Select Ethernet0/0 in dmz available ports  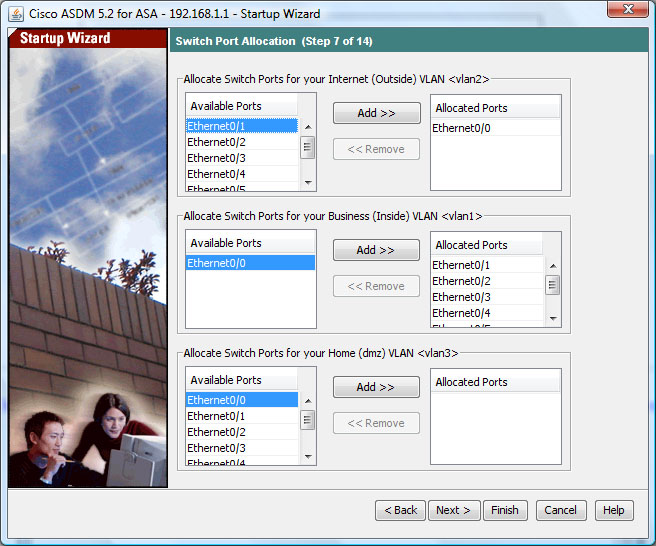click(x=242, y=400)
